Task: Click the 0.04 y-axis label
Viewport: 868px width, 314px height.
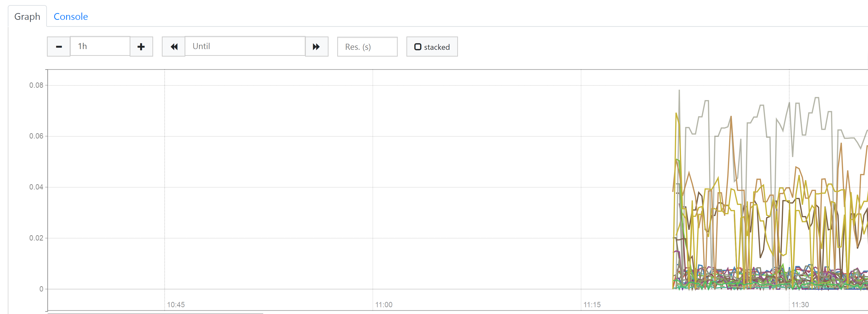Action: (x=36, y=187)
